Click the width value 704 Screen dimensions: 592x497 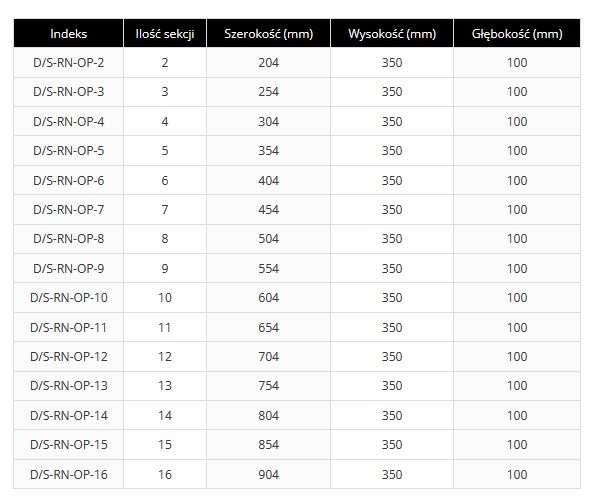pos(268,357)
